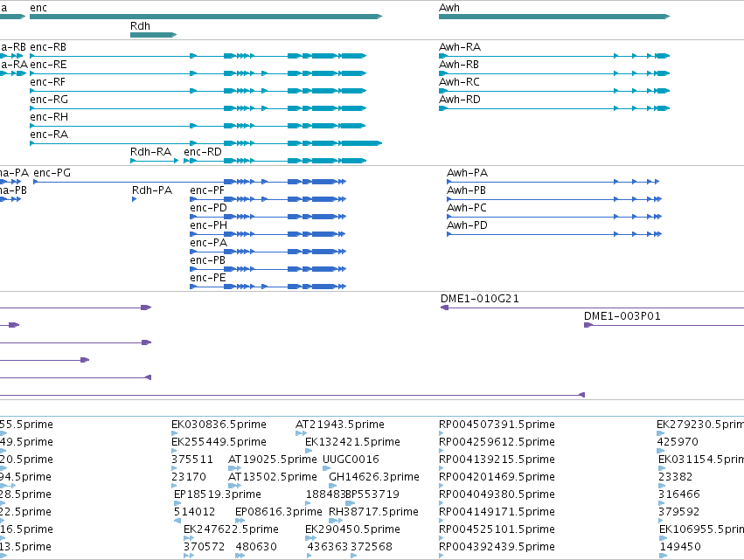Click the RP004201469.5prime EST label
Image resolution: width=744 pixels, height=560 pixels.
[x=497, y=477]
